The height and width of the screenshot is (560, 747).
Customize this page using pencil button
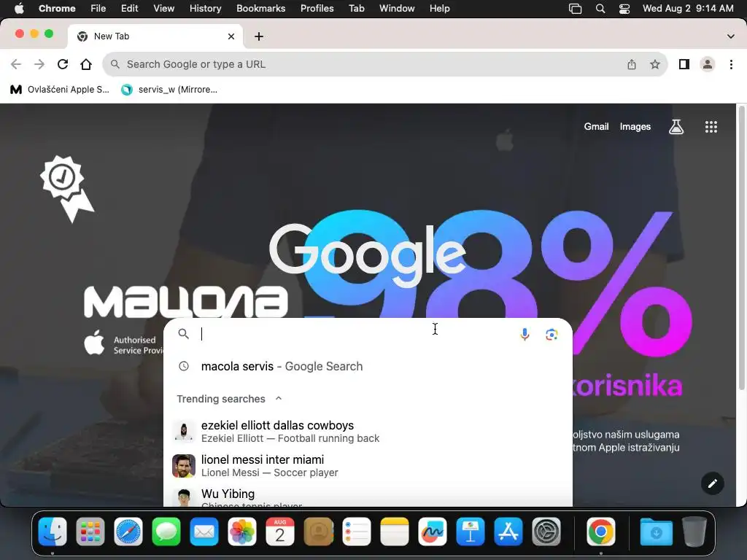(712, 484)
